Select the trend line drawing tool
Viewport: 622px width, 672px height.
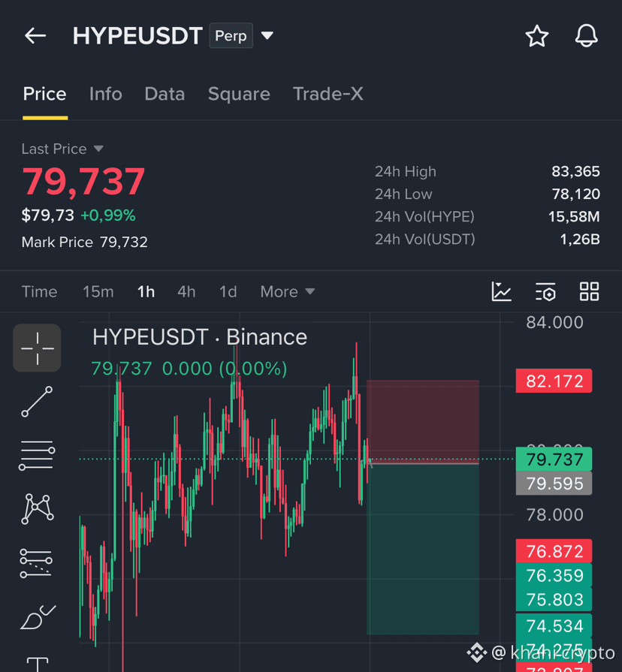click(x=37, y=402)
